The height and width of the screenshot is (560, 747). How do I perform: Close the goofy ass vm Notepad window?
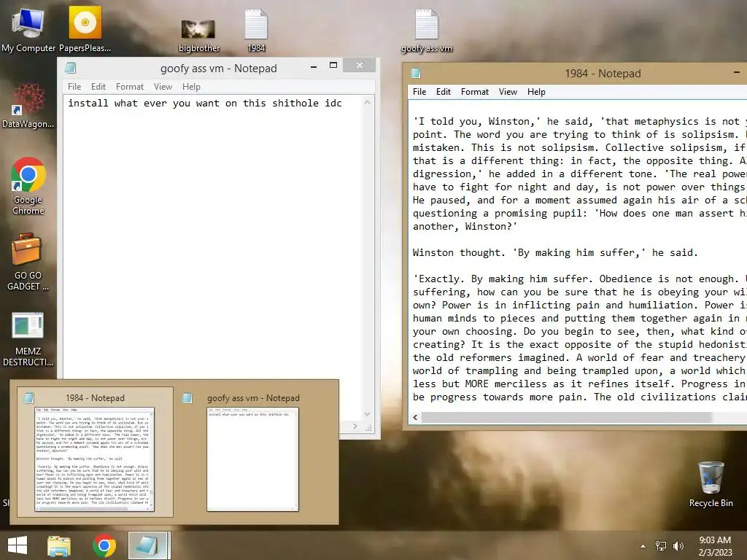point(360,65)
